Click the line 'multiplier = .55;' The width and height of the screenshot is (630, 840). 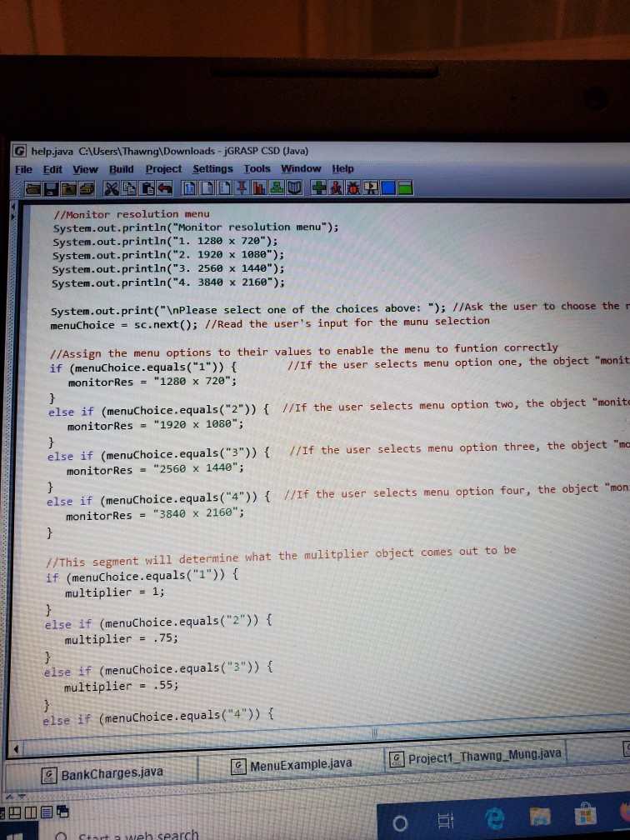click(121, 686)
